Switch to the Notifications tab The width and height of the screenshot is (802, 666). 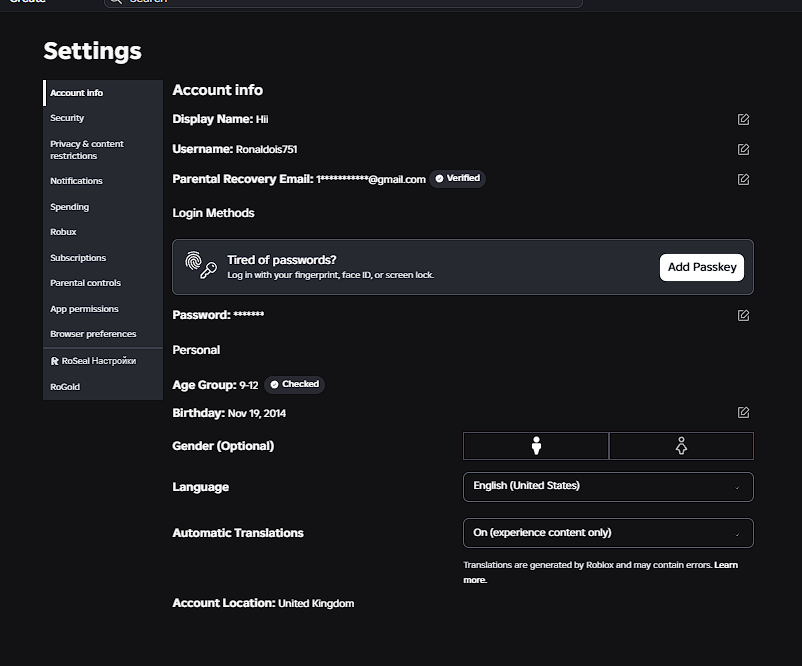pos(103,181)
